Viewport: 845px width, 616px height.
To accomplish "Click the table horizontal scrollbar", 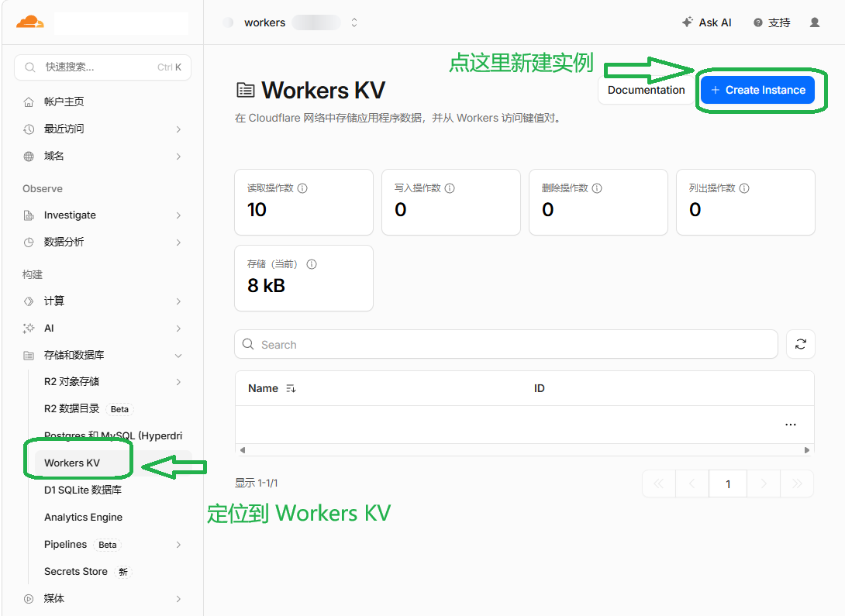I will pyautogui.click(x=524, y=450).
